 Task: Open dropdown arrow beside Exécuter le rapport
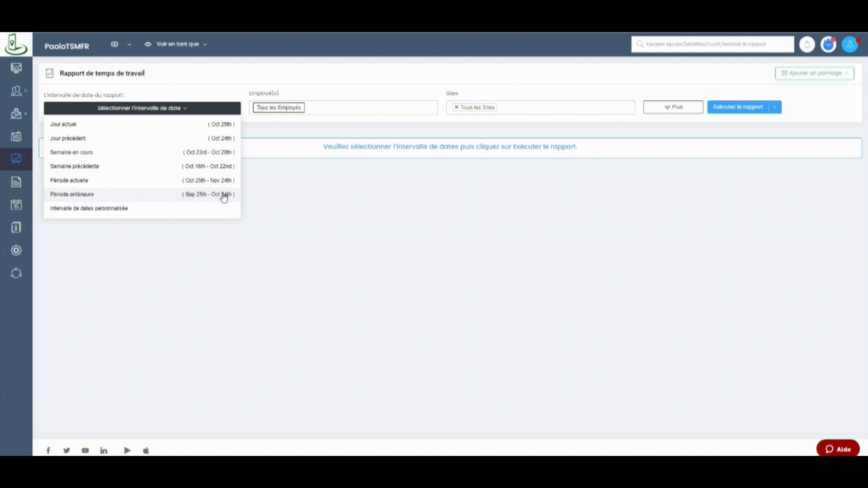click(x=775, y=107)
